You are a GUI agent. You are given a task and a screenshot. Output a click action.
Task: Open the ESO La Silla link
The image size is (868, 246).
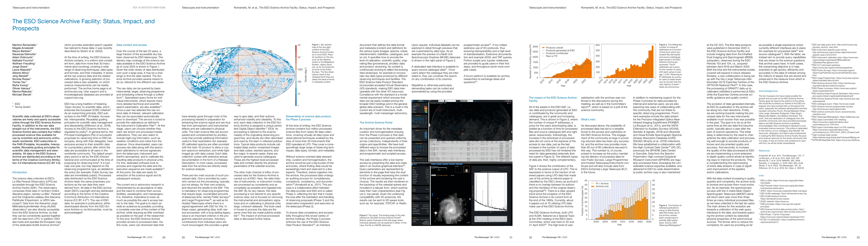(x=781, y=182)
